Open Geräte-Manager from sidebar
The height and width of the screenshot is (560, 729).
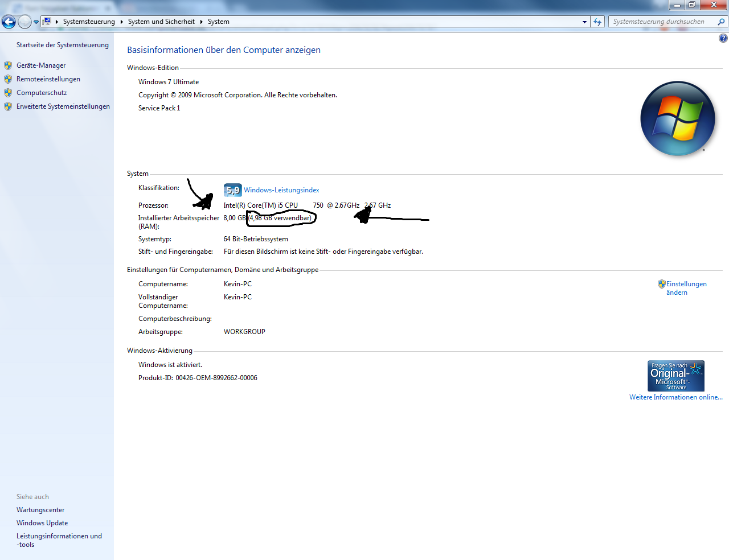click(x=41, y=65)
